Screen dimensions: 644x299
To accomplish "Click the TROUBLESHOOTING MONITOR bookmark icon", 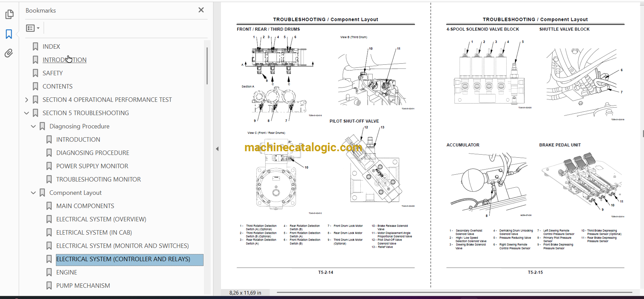I will 49,179.
